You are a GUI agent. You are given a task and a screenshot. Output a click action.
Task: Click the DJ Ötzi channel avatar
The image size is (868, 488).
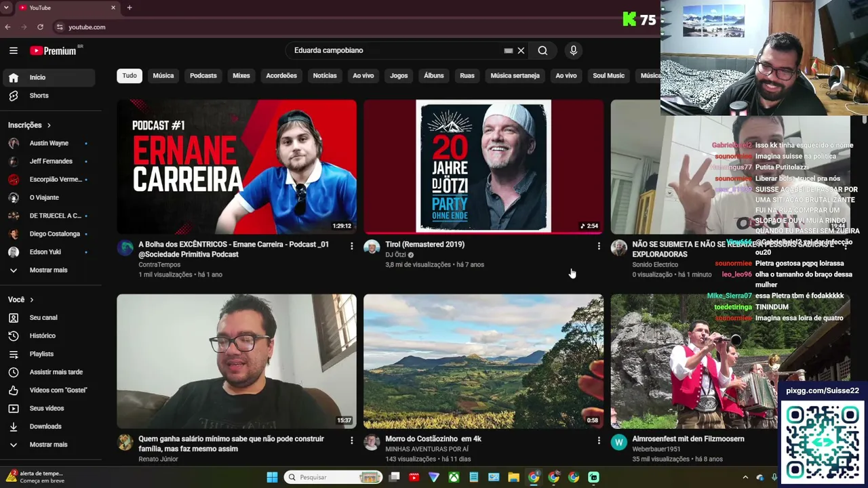coord(372,247)
